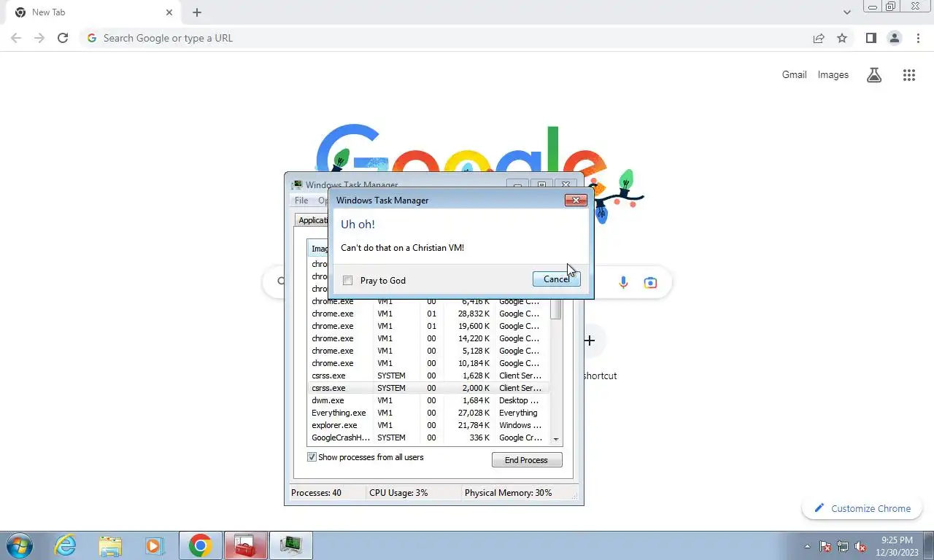Open the share this page icon
This screenshot has height=560, width=934.
coord(819,38)
